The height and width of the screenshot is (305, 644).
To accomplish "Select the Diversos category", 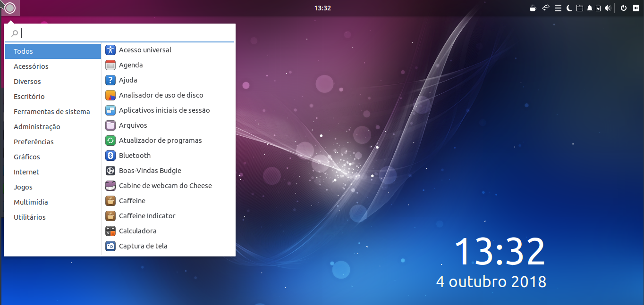I will 53,82.
